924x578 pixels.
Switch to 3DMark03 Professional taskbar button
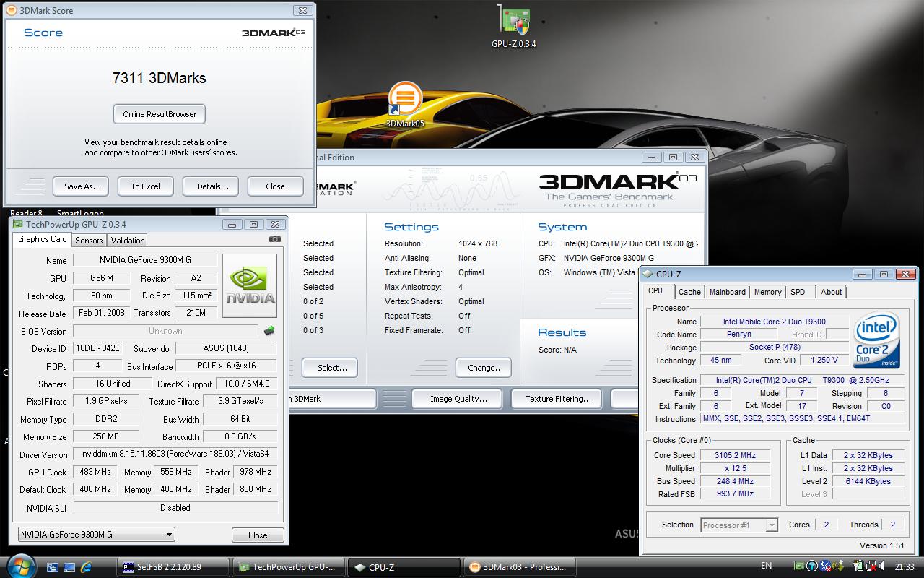[520, 567]
